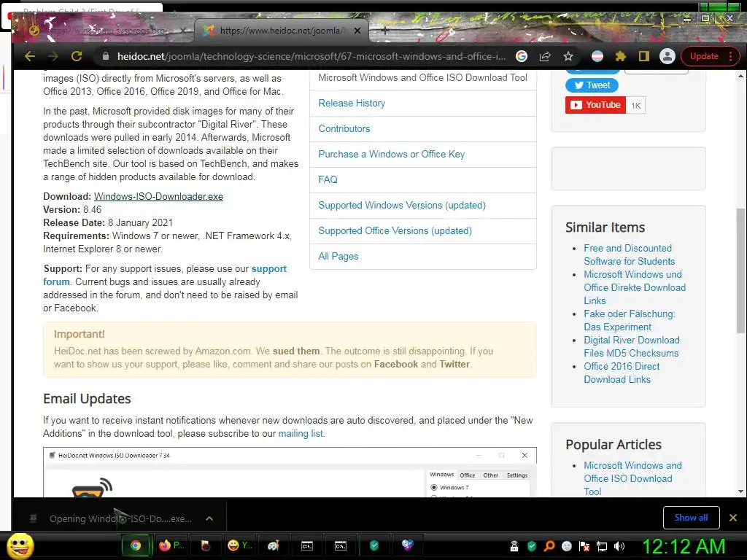Close the heidoc.net tab
Viewport: 747px width, 560px height.
click(357, 31)
